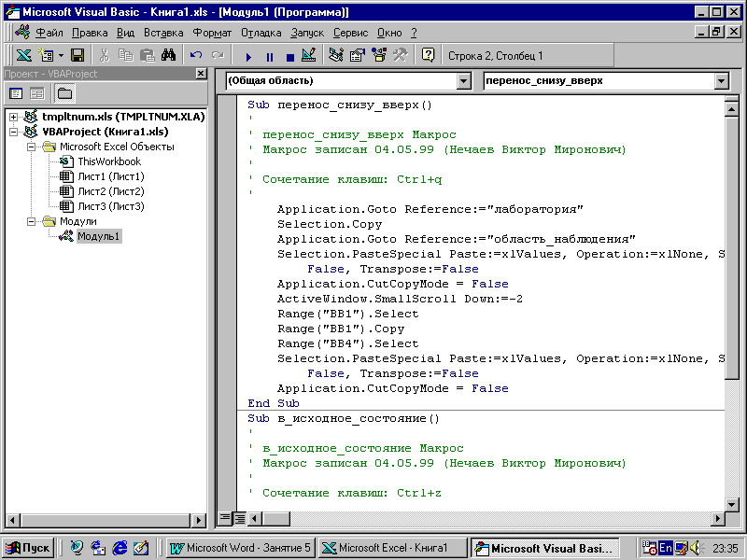Click the volume speaker tray icon
The height and width of the screenshot is (560, 747).
pyautogui.click(x=696, y=548)
